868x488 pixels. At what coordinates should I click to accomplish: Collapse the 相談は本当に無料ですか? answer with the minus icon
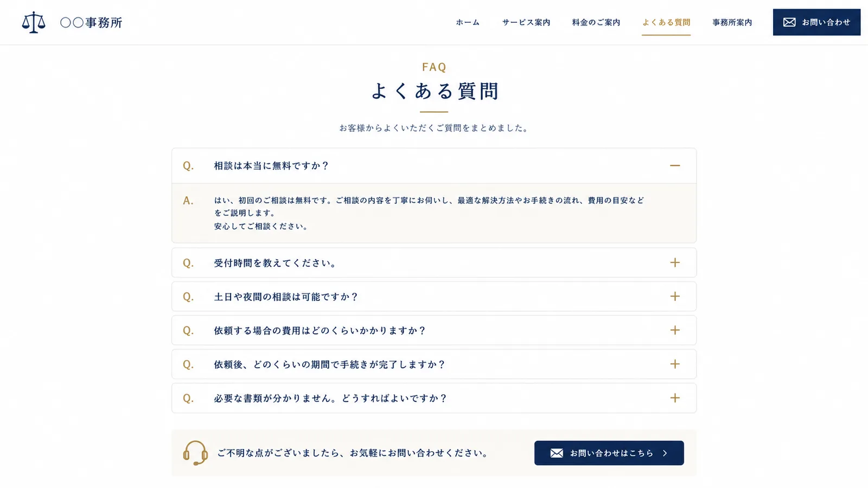[675, 165]
